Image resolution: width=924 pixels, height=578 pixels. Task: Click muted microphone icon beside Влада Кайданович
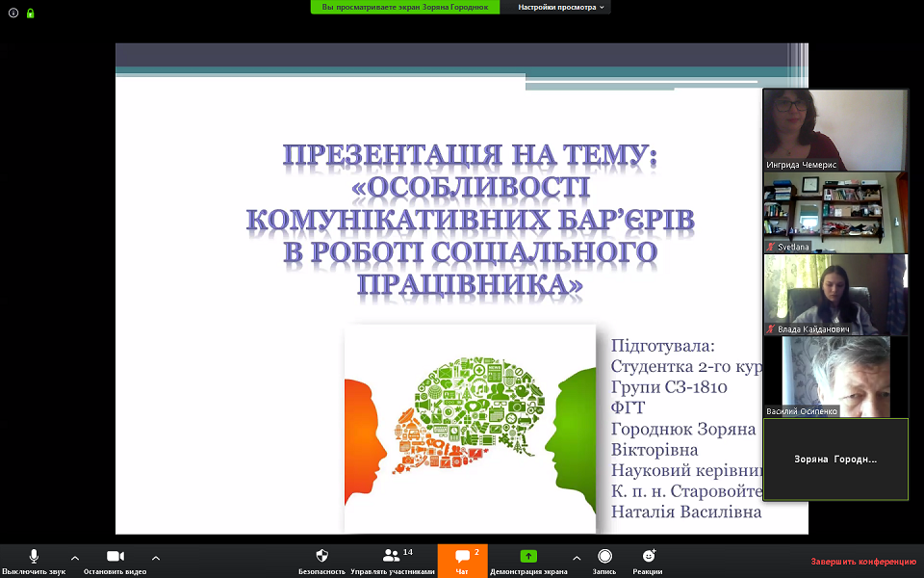[770, 329]
